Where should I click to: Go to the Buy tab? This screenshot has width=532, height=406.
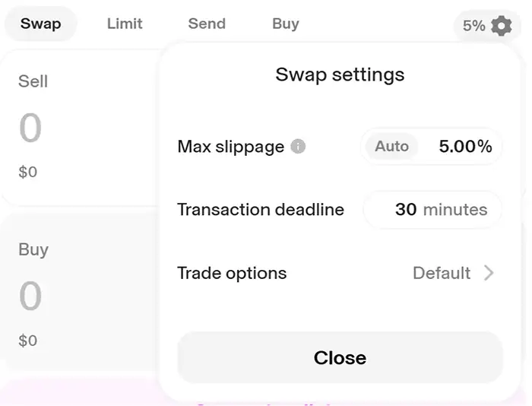click(x=285, y=24)
